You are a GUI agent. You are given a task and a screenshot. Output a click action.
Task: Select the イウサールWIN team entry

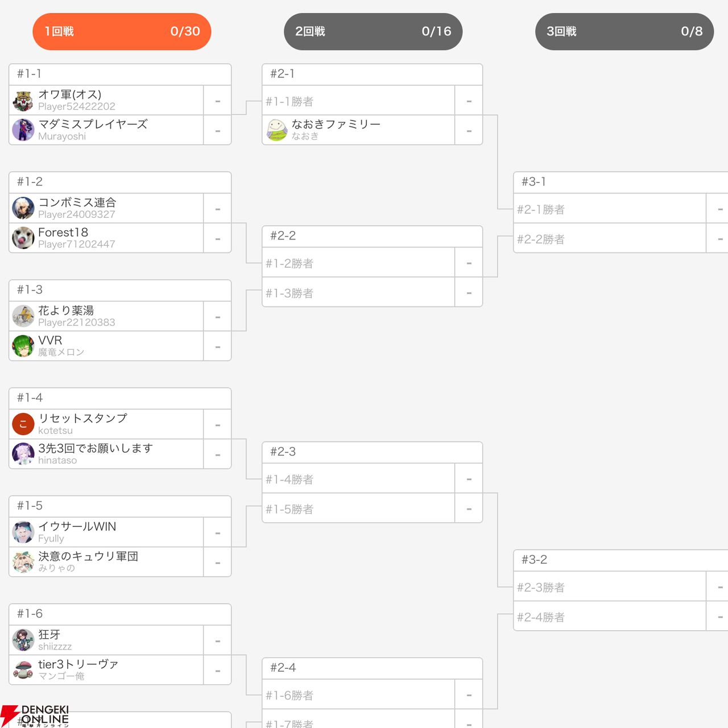pyautogui.click(x=106, y=532)
